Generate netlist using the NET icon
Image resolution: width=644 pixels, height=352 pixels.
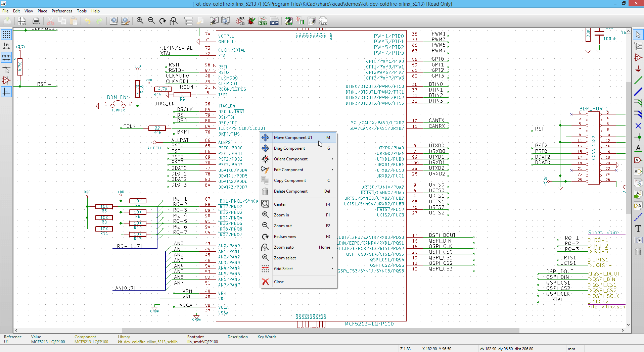(263, 21)
